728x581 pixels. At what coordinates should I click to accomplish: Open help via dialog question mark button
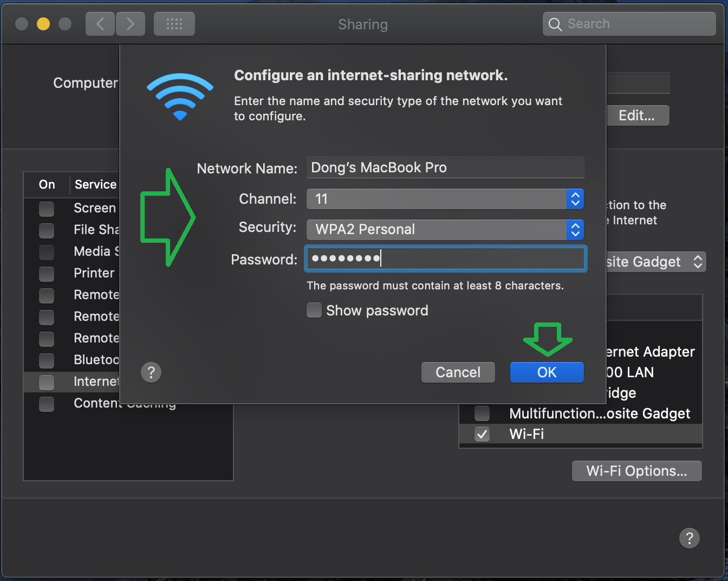click(x=151, y=372)
